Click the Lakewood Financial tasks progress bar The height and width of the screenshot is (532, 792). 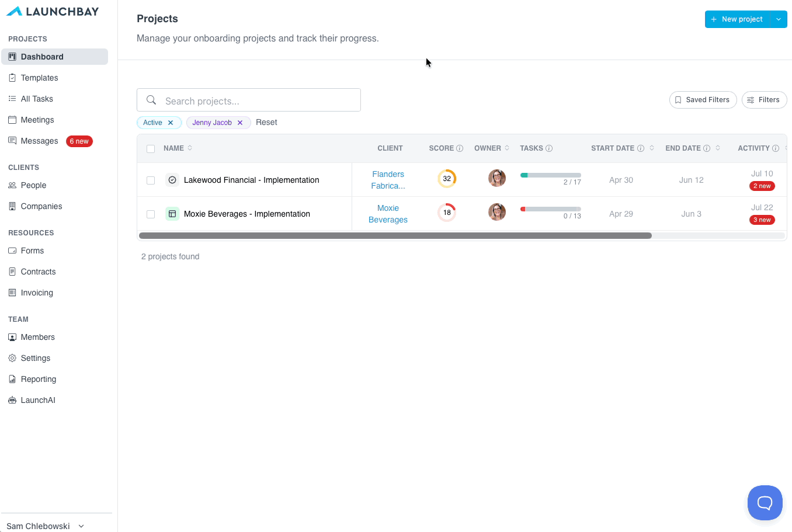click(551, 175)
